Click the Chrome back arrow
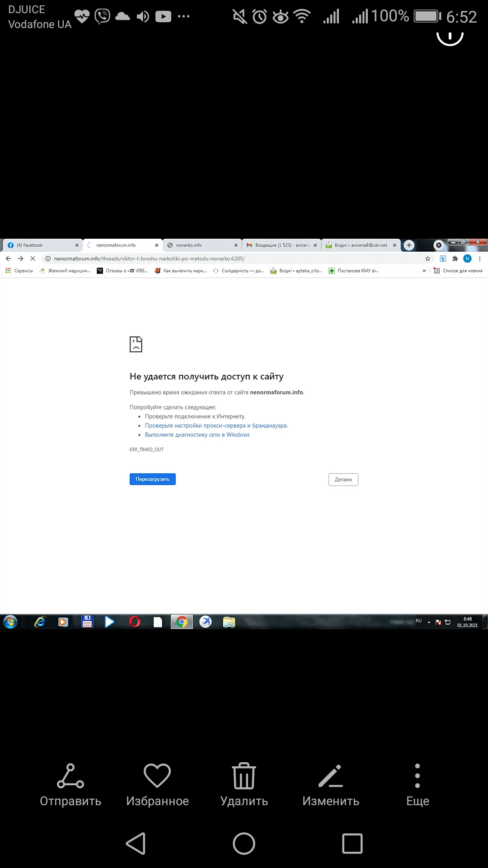Viewport: 488px width, 868px height. pos(8,259)
